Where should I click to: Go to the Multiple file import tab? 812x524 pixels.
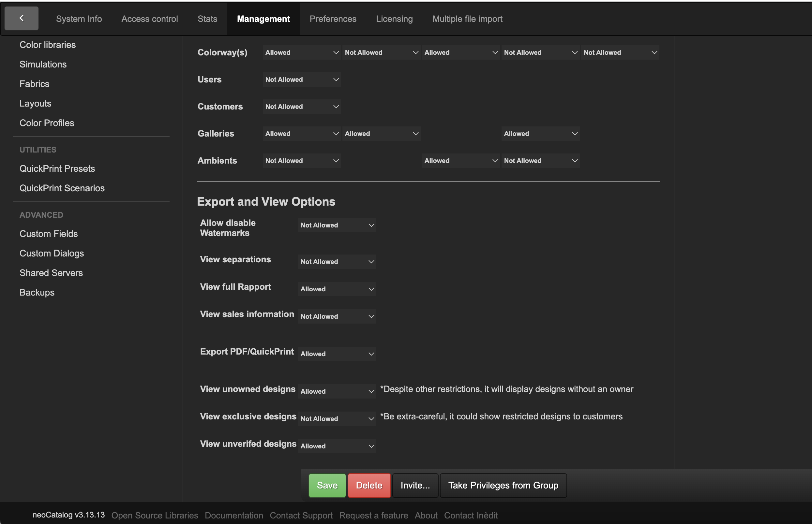coord(467,19)
